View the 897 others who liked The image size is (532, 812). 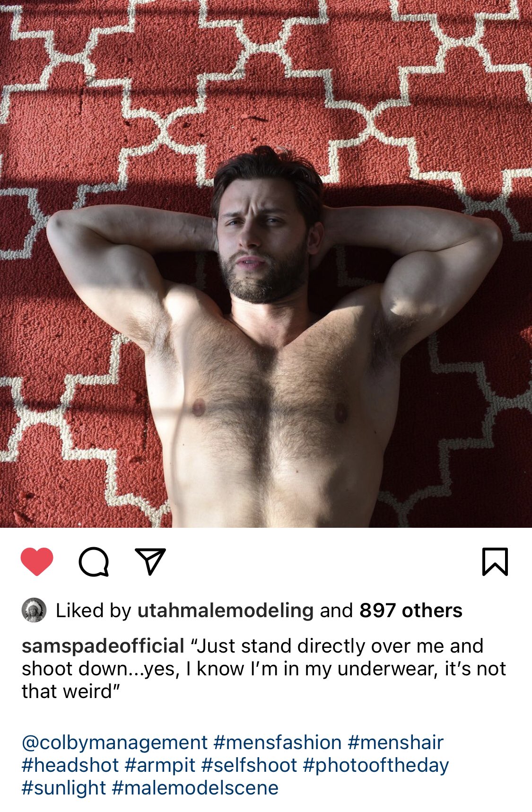coord(411,611)
